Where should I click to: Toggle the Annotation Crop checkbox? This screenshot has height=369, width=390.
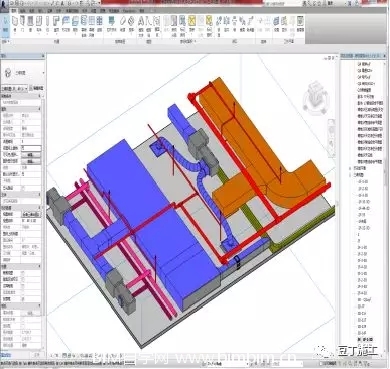point(23,286)
